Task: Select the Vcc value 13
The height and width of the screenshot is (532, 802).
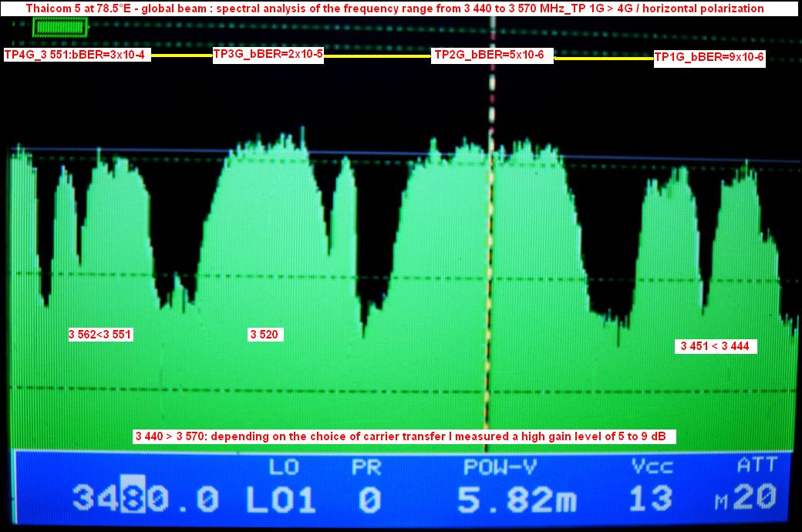Action: pyautogui.click(x=651, y=498)
